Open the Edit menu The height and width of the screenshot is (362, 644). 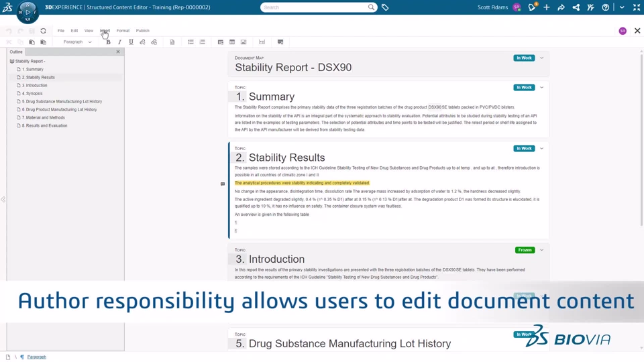pos(74,31)
